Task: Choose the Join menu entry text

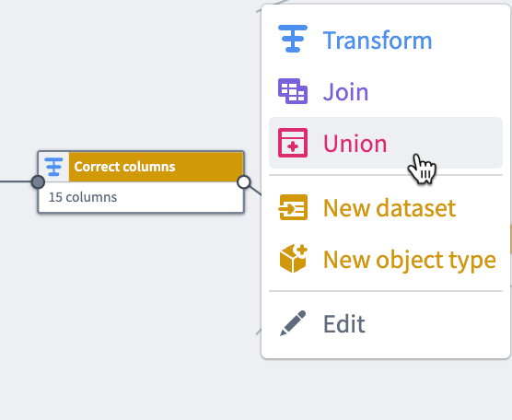Action: 345,92
